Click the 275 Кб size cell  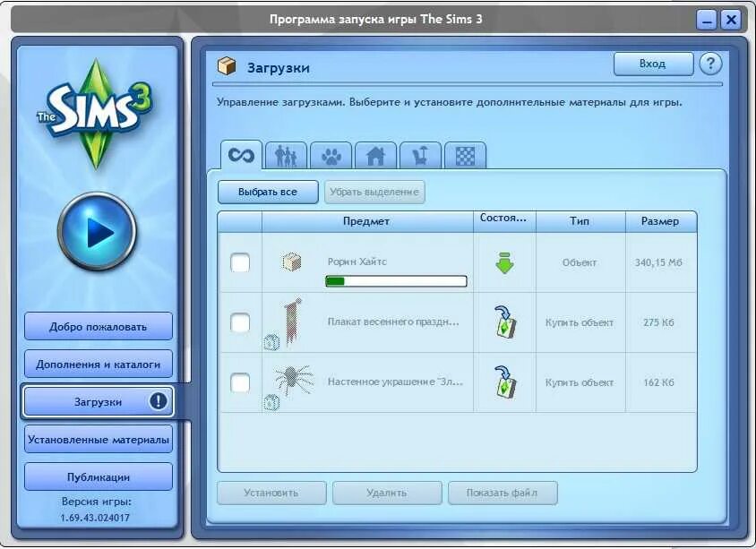point(658,322)
